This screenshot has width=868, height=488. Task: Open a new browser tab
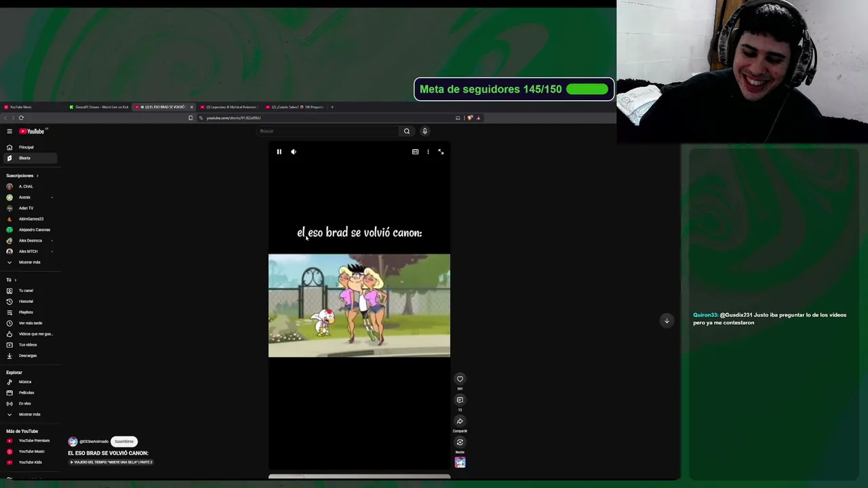332,107
